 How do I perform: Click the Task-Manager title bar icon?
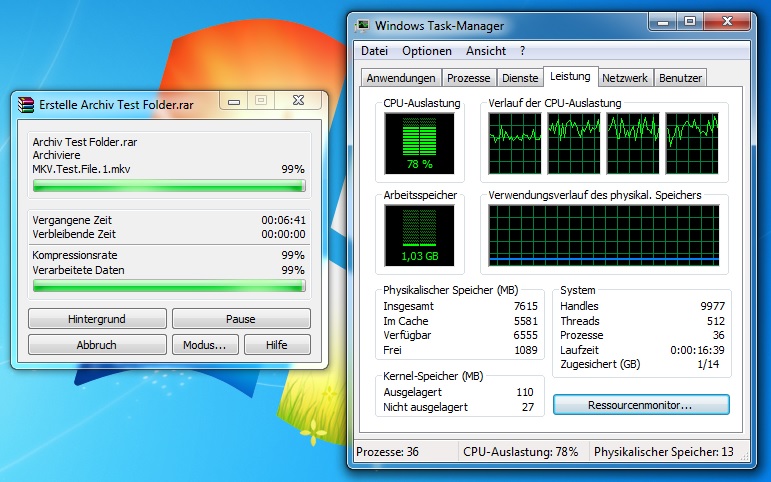click(362, 26)
